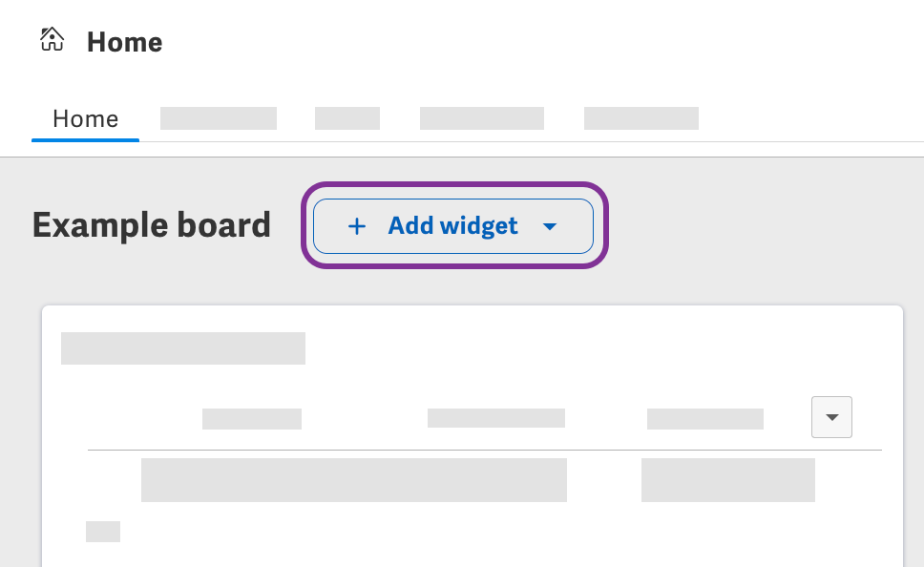Click the third column header placeholder

point(705,419)
